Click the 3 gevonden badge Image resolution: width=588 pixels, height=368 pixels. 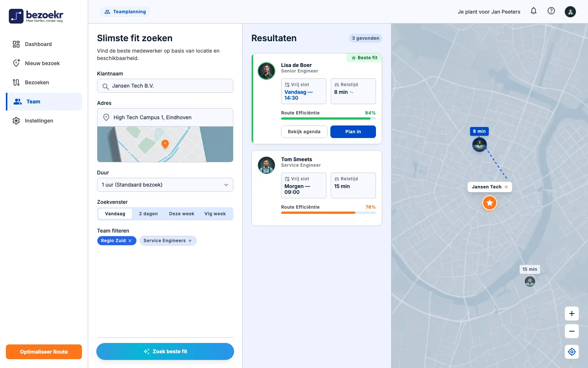[x=365, y=38]
